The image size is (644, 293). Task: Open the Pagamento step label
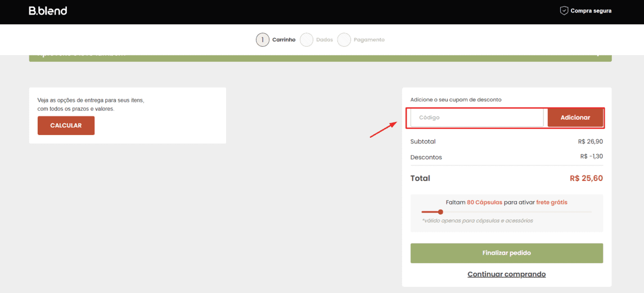point(369,40)
